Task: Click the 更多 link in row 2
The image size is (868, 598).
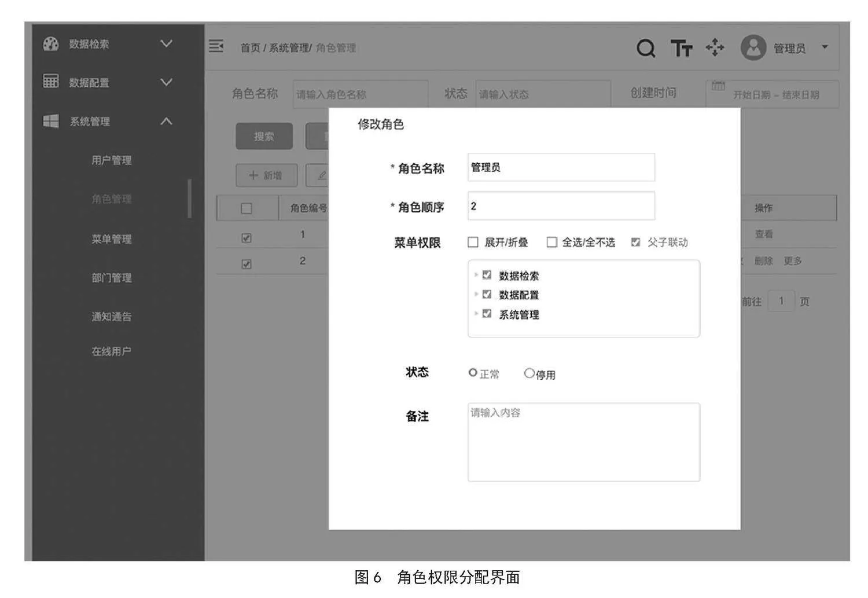Action: click(793, 261)
